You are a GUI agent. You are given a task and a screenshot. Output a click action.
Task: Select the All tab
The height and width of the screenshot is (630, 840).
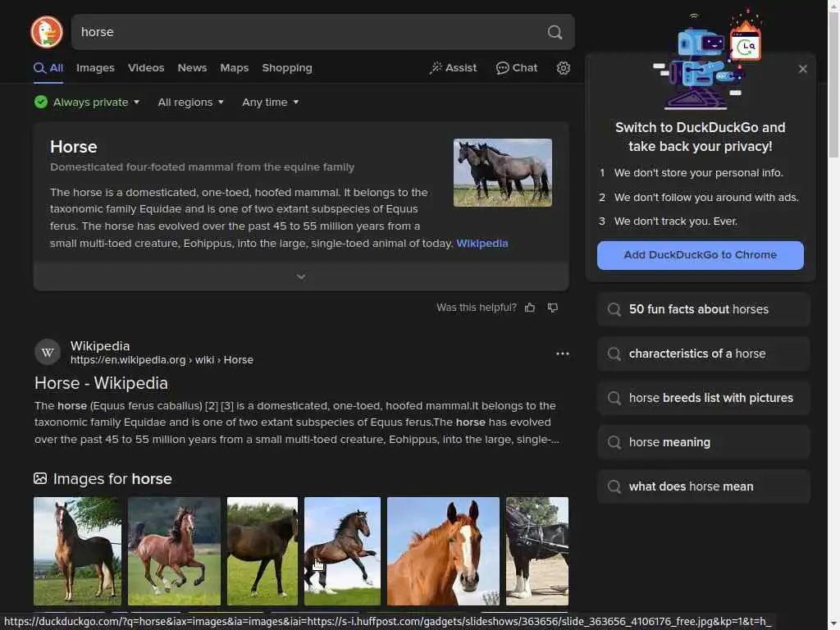48,68
